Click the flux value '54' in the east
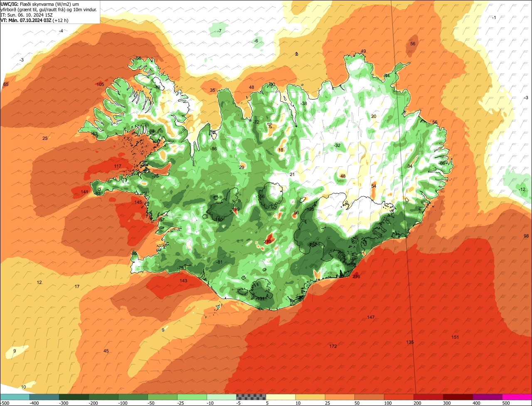The width and height of the screenshot is (532, 406). [x=374, y=186]
